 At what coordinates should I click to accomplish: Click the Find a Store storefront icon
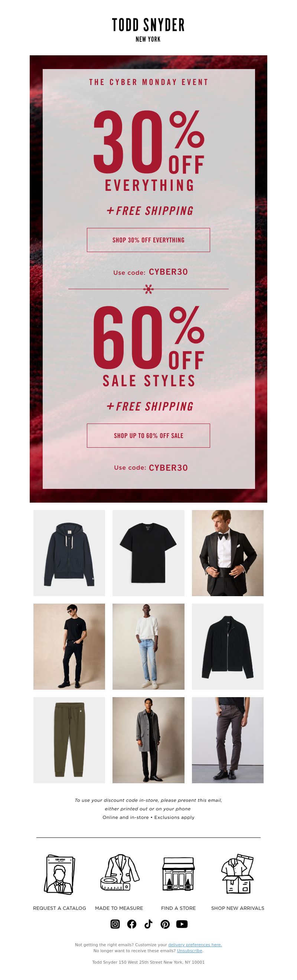[x=178, y=874]
